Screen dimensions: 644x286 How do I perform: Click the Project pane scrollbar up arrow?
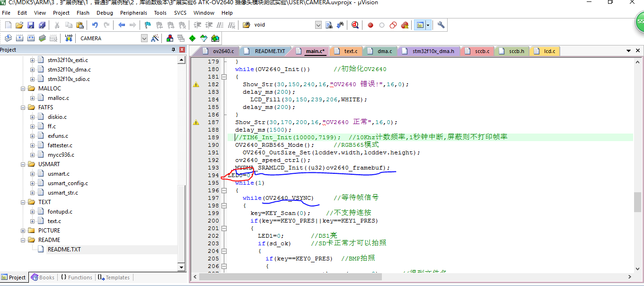[181, 60]
